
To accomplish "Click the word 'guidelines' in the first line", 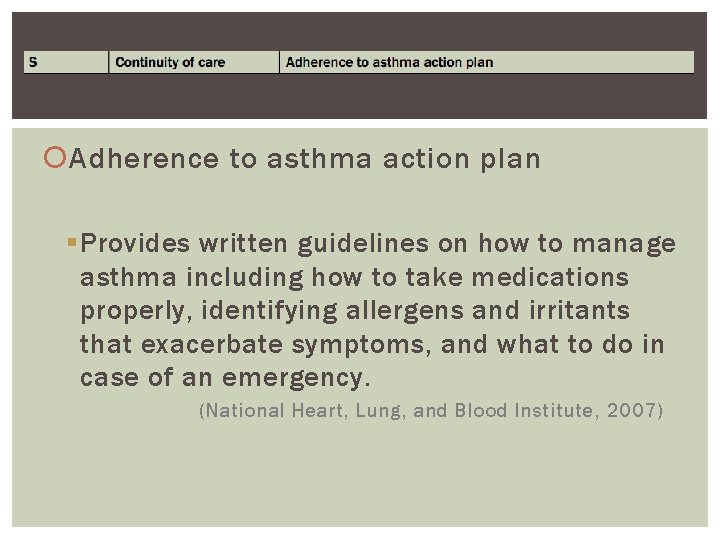I will pyautogui.click(x=363, y=243).
